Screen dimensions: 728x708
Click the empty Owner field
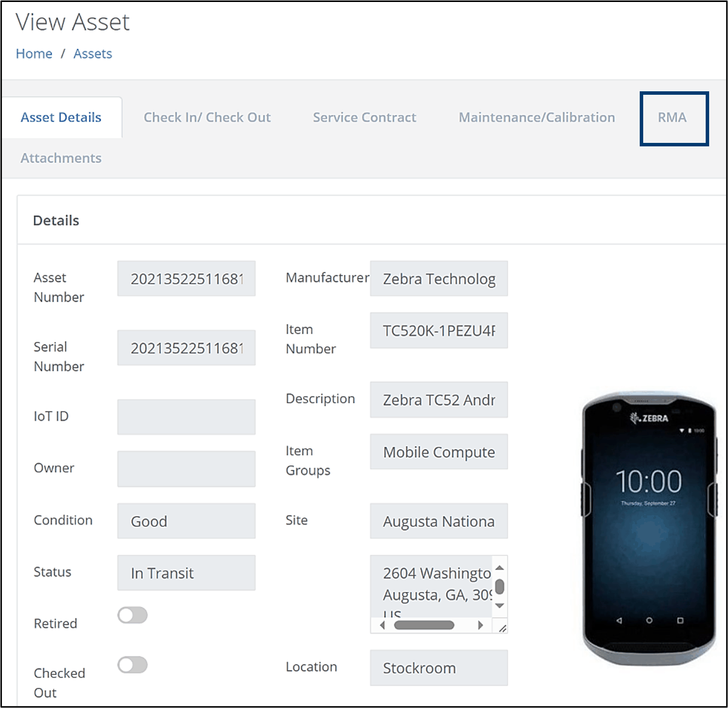186,469
